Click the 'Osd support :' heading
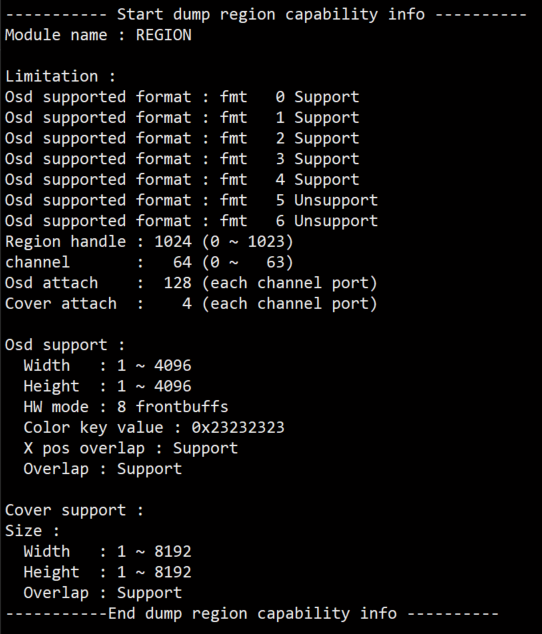 [65, 345]
